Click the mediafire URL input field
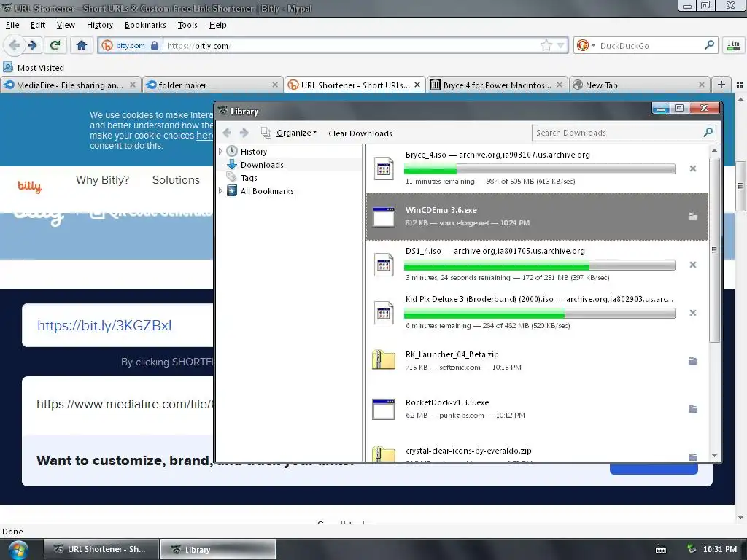This screenshot has height=560, width=747. [x=125, y=404]
